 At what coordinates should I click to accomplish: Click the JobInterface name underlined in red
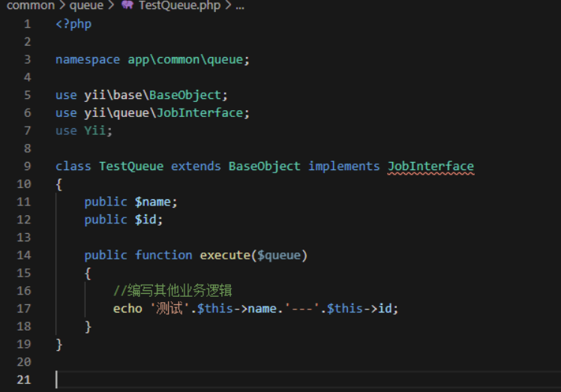430,166
